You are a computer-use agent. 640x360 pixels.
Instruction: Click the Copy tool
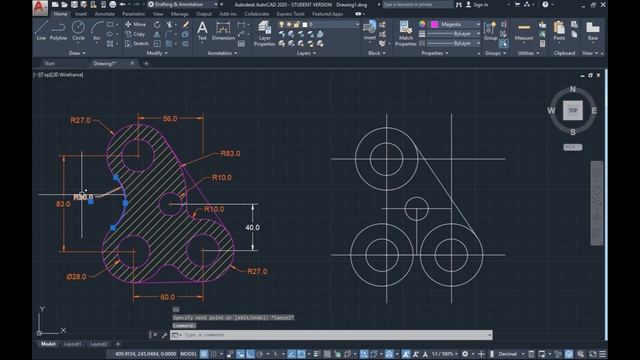(x=135, y=34)
